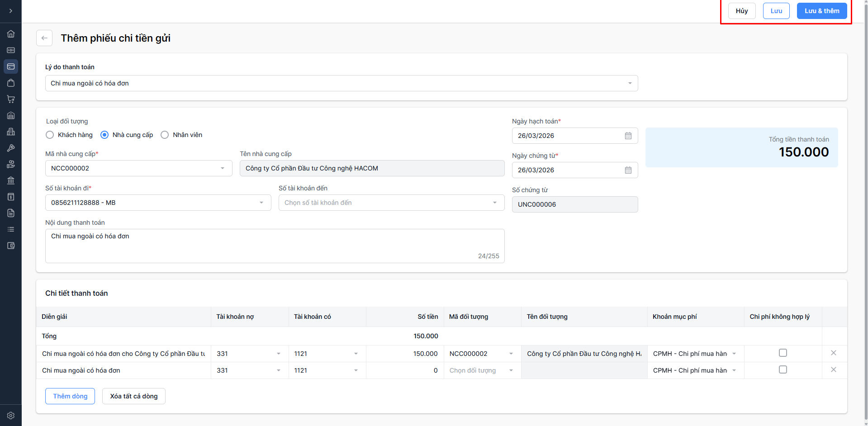Click the back arrow beside the page title
Viewport: 868px width, 426px height.
click(44, 38)
